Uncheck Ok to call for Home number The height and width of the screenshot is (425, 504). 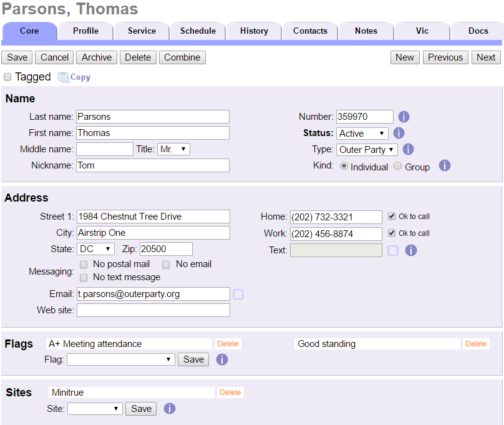pos(390,216)
